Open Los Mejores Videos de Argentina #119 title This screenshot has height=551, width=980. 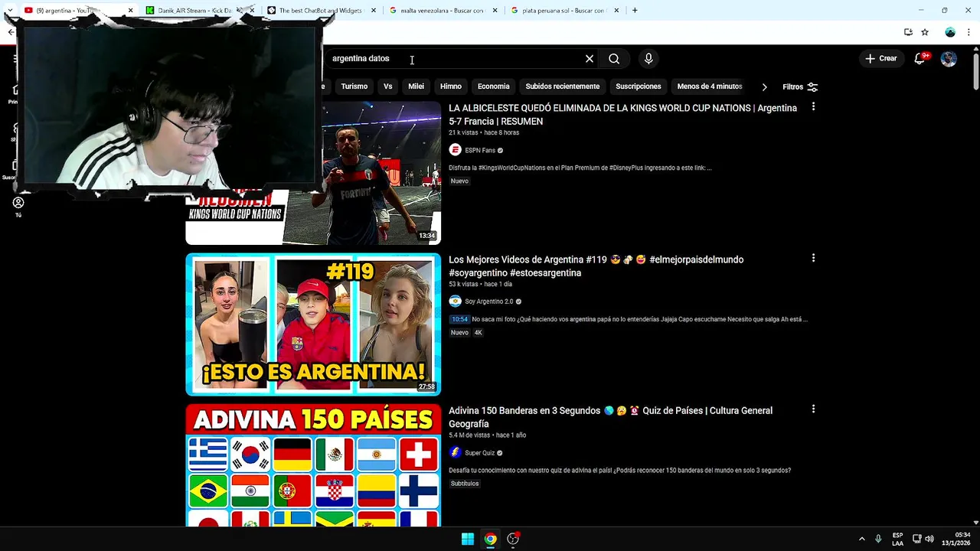(596, 266)
